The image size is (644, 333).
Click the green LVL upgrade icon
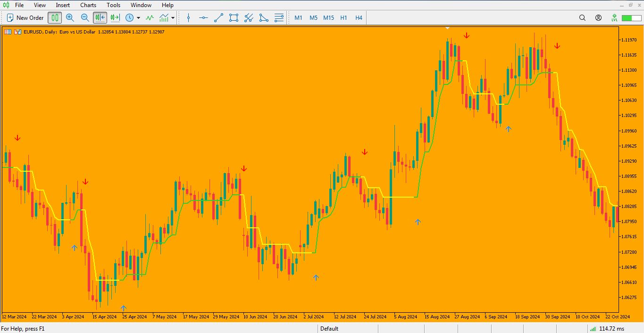pyautogui.click(x=614, y=18)
